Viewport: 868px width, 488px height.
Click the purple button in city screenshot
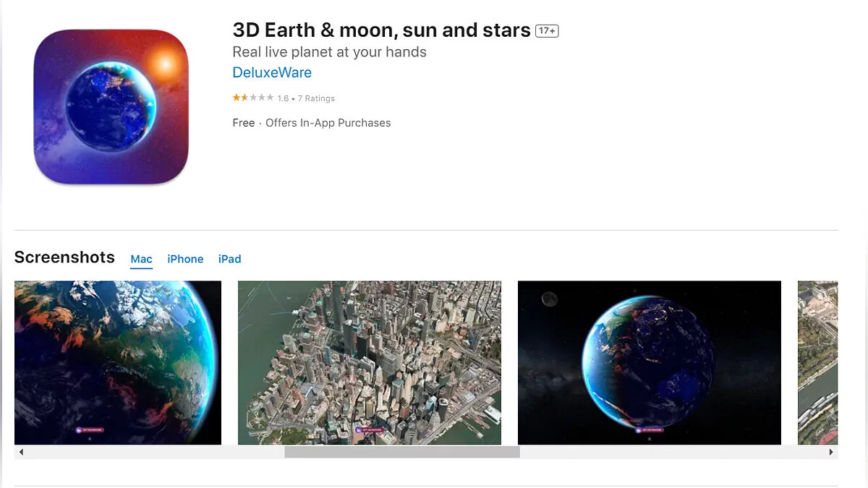369,429
